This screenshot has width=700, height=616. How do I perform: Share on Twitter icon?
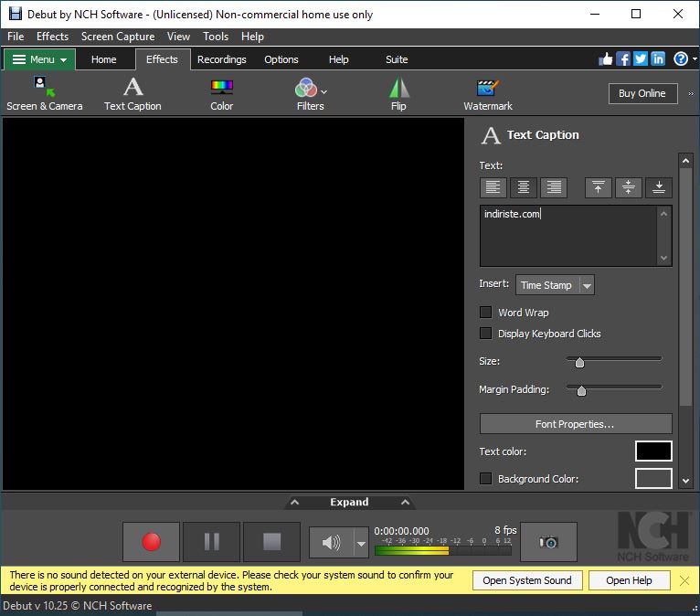pyautogui.click(x=641, y=58)
